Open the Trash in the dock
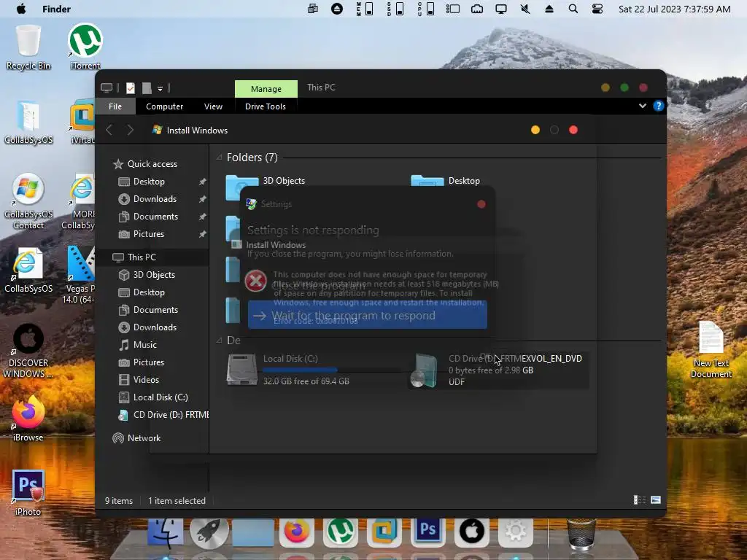The height and width of the screenshot is (560, 747). (581, 534)
